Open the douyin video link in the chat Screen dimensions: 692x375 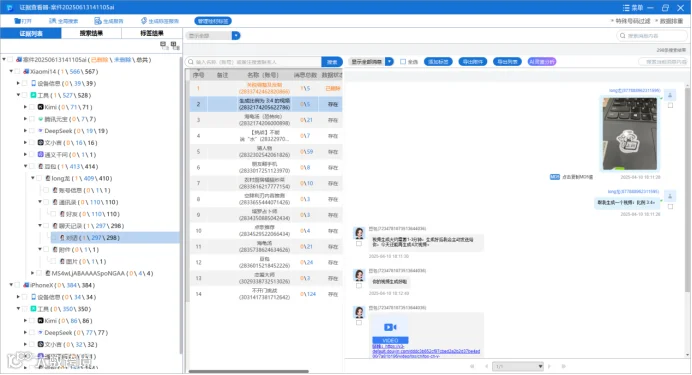tap(426, 351)
